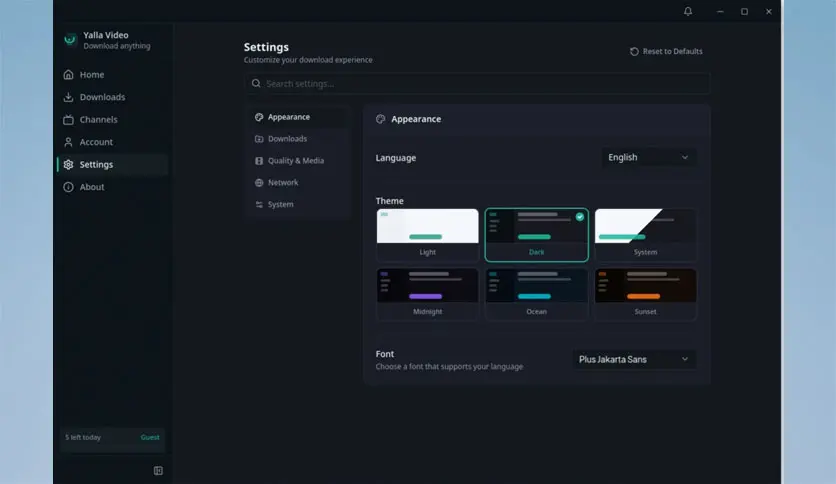836x484 pixels.
Task: Click the palette icon in Appearance panel header
Action: (380, 119)
